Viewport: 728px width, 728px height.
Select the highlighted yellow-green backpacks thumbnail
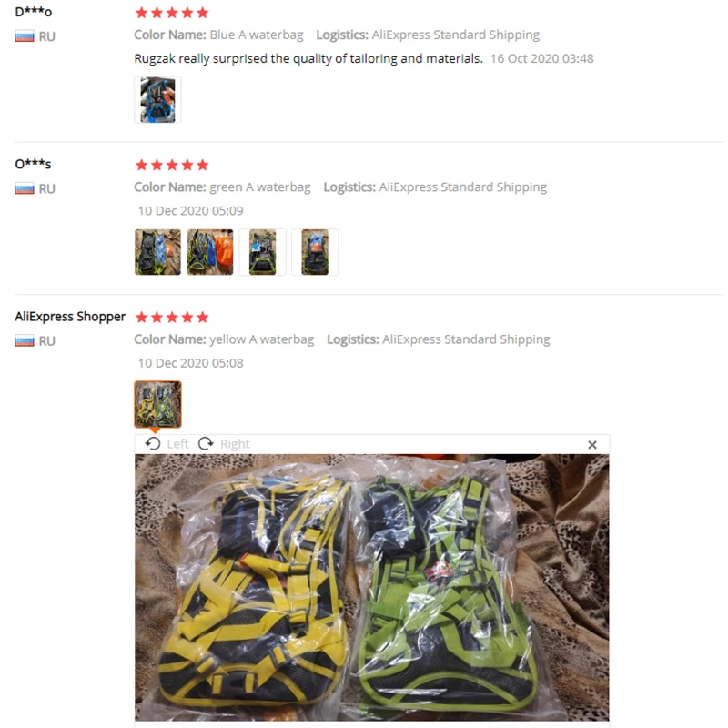(x=157, y=404)
